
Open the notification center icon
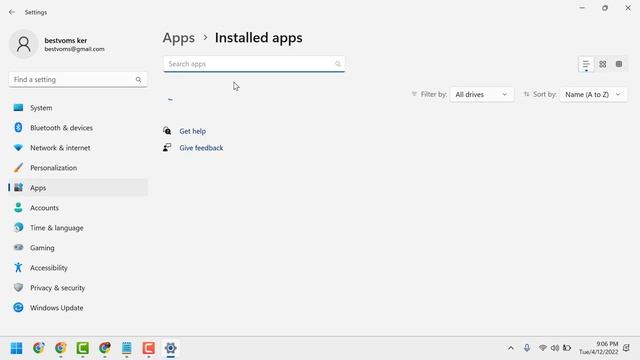(x=627, y=348)
